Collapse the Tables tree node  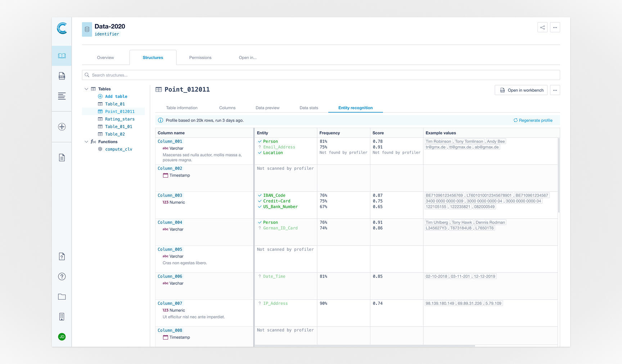(86, 89)
